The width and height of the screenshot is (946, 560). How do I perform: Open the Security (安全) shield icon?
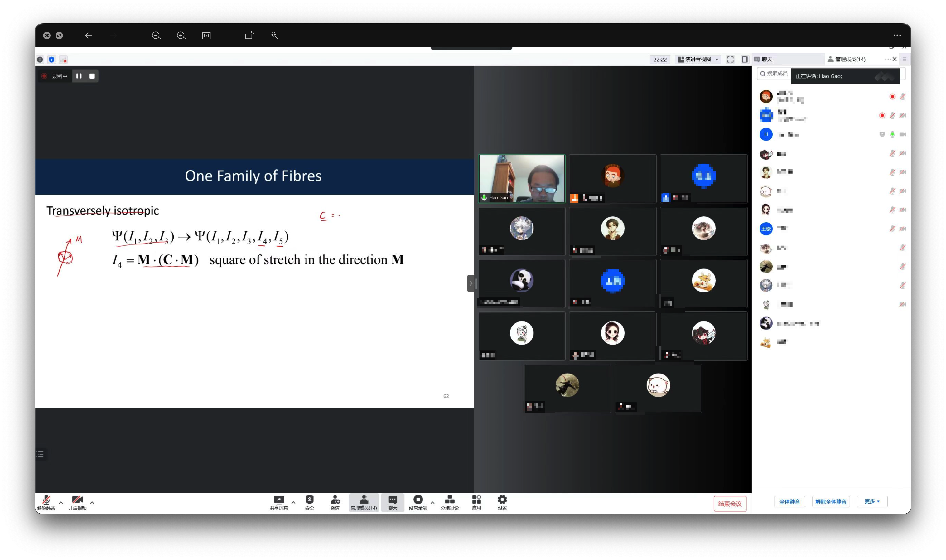pyautogui.click(x=309, y=500)
